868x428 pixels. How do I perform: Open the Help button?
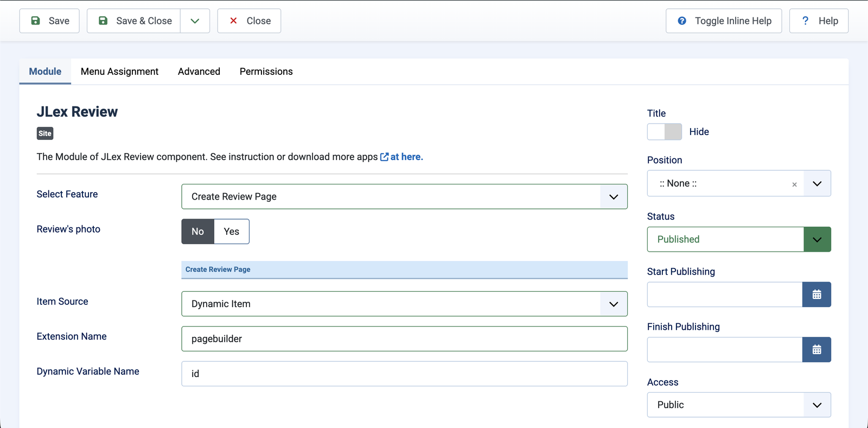click(819, 21)
